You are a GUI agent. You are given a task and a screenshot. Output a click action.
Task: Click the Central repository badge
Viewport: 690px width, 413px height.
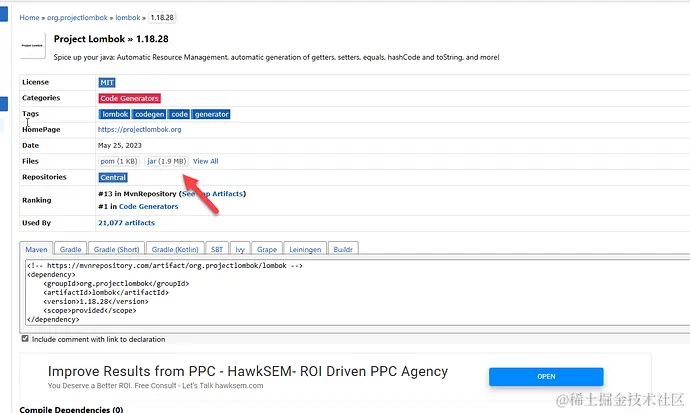pos(113,177)
